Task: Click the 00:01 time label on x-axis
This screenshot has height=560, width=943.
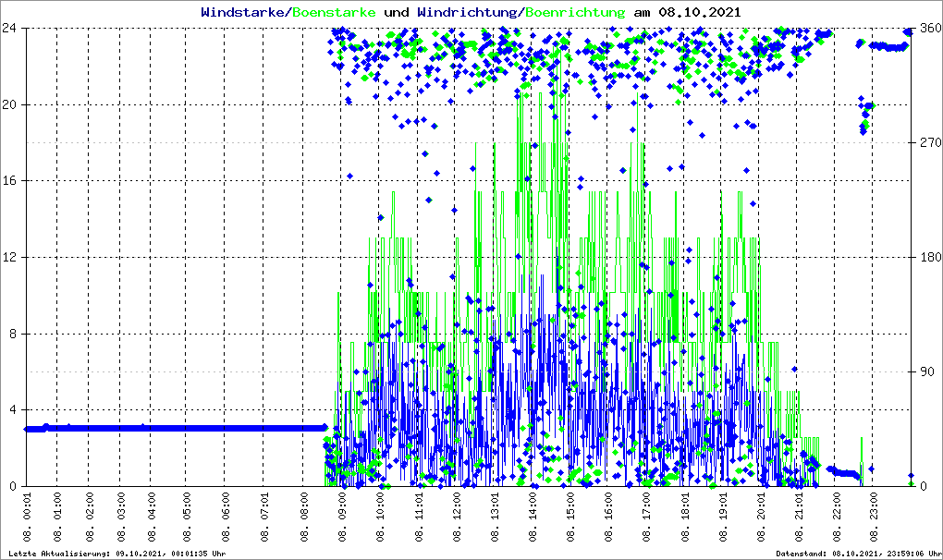Action: coord(27,517)
